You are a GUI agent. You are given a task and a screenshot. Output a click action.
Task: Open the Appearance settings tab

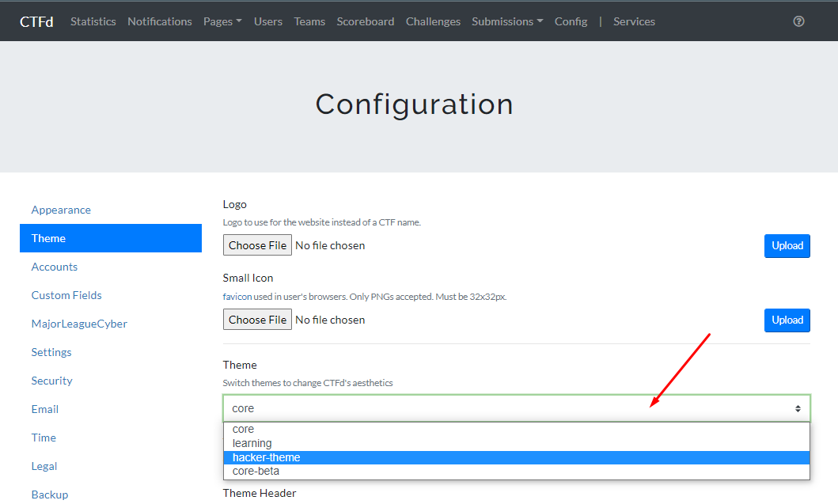point(61,210)
